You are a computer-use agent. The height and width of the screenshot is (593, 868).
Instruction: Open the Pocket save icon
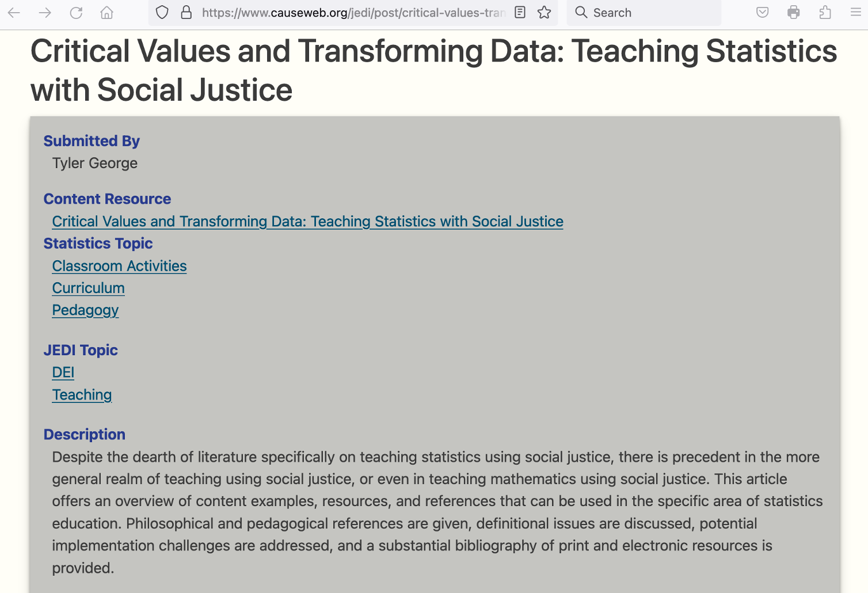pos(763,13)
